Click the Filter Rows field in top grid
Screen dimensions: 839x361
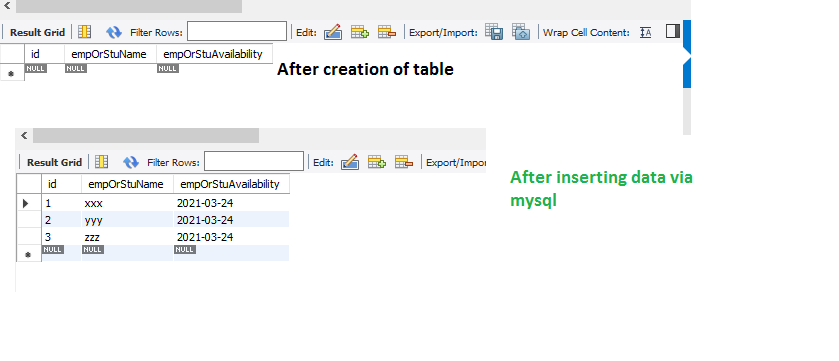(237, 32)
